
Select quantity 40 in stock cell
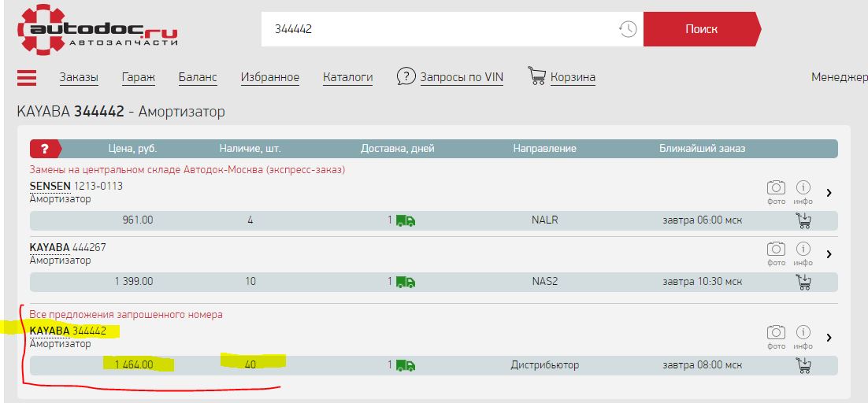[250, 365]
